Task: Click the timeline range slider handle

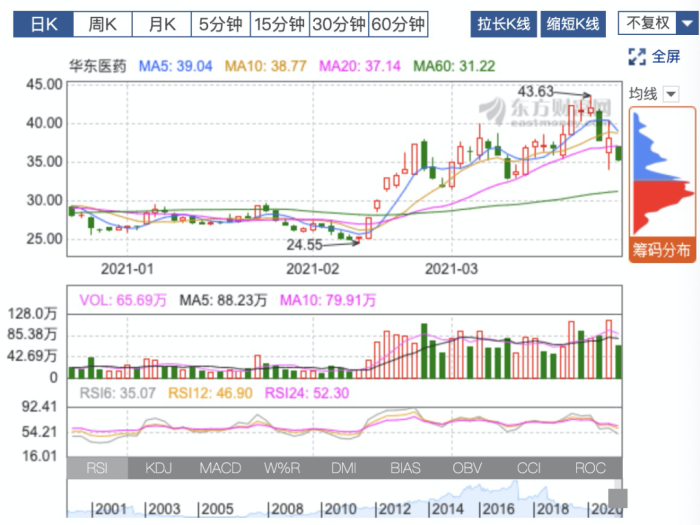Action: pos(618,498)
